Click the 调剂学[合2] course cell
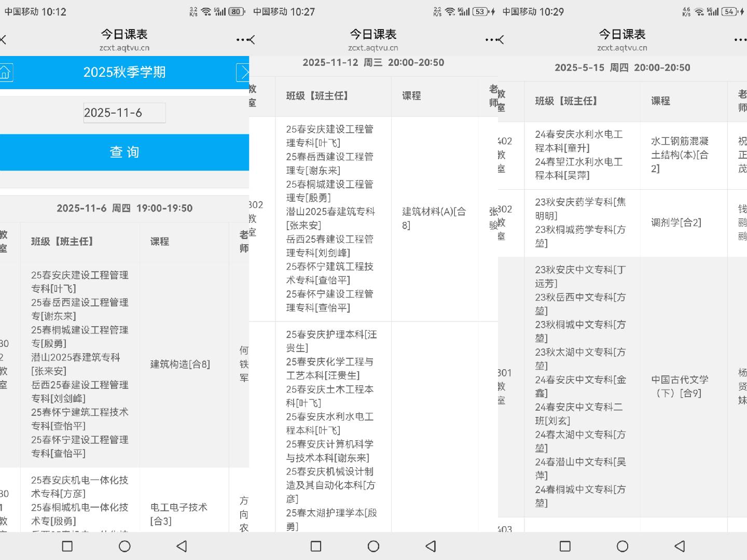This screenshot has height=560, width=747. coord(676,222)
